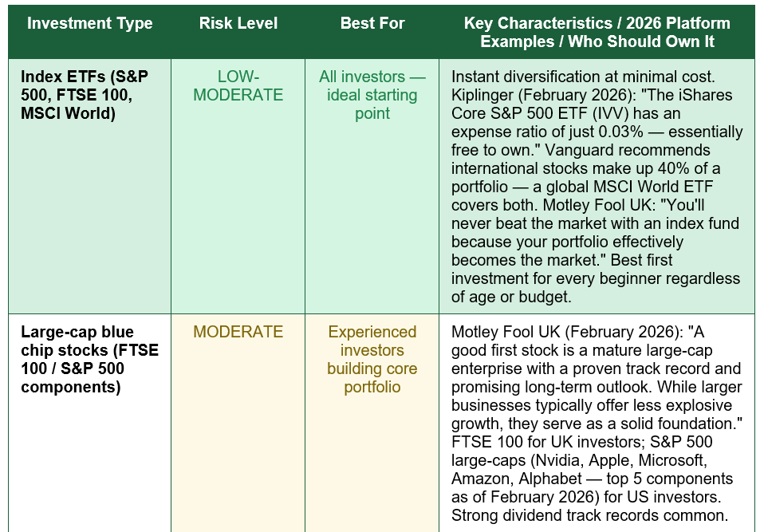
Task: Click the 'expense ratio of just 0.03%' text
Action: point(547,132)
